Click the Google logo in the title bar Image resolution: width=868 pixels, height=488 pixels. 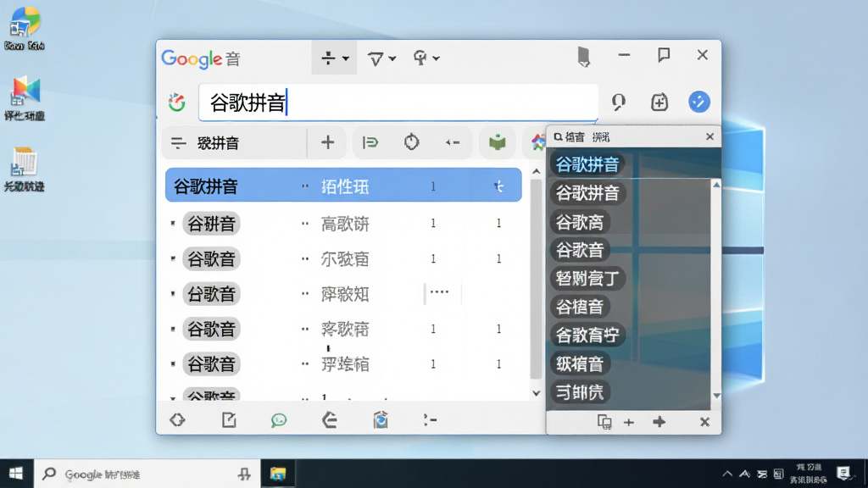click(192, 58)
